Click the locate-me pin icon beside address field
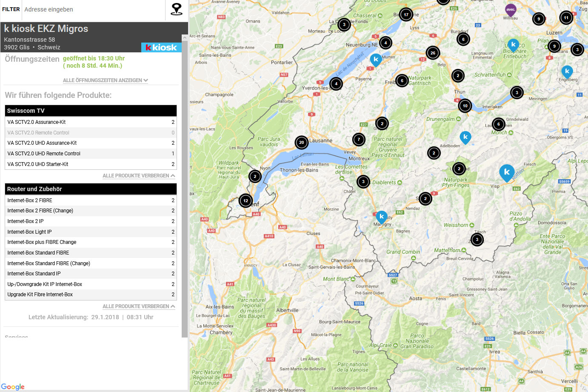The image size is (588, 392). coord(176,9)
